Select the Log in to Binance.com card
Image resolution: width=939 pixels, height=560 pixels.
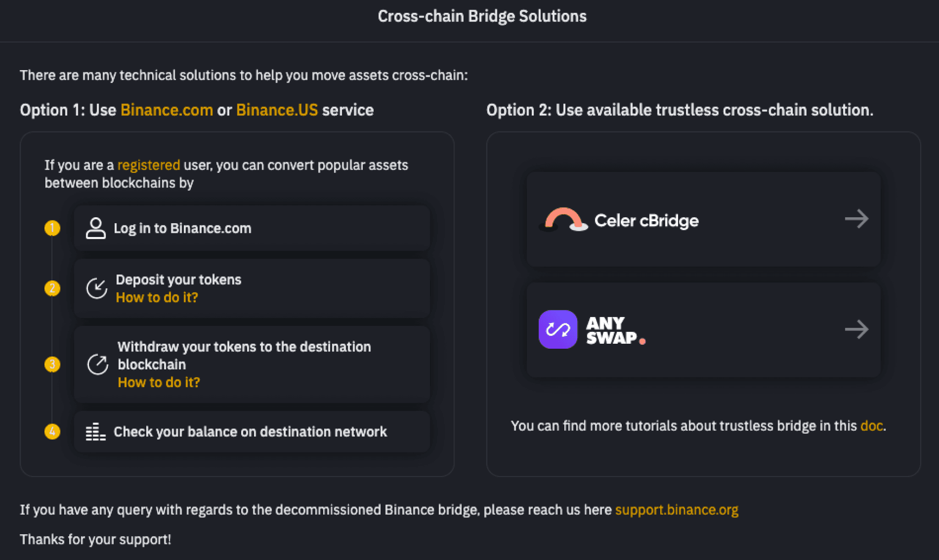point(252,228)
